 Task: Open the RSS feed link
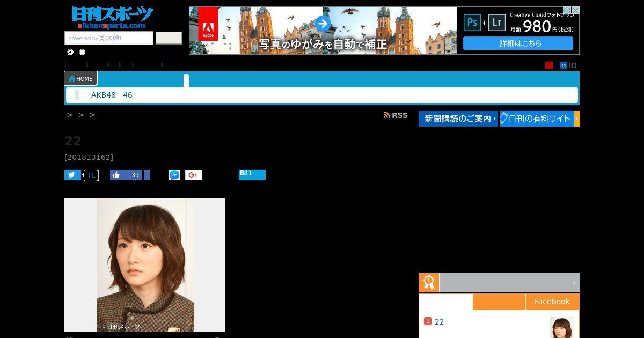pyautogui.click(x=396, y=115)
